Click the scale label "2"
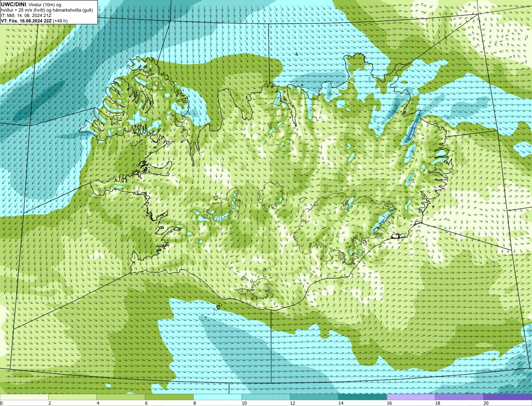 point(50,403)
